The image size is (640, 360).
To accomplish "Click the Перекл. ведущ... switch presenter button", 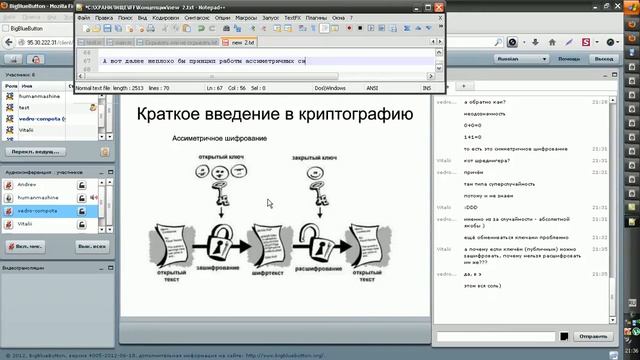I will coord(36,152).
